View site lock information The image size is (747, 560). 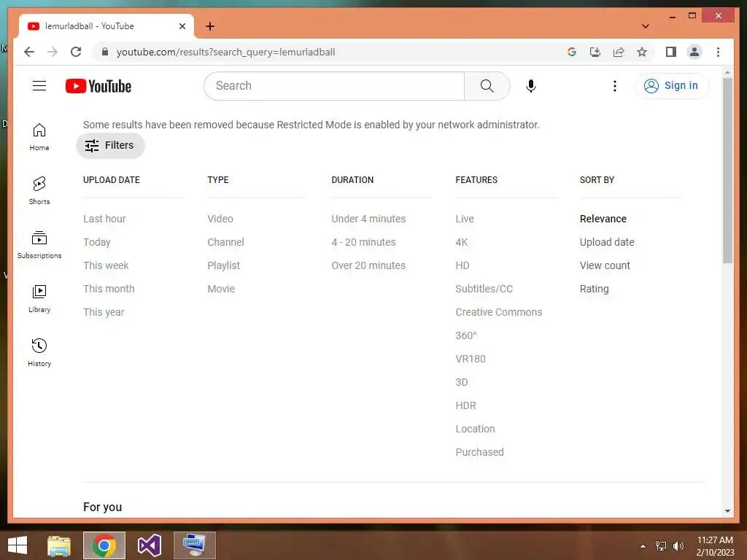point(105,52)
